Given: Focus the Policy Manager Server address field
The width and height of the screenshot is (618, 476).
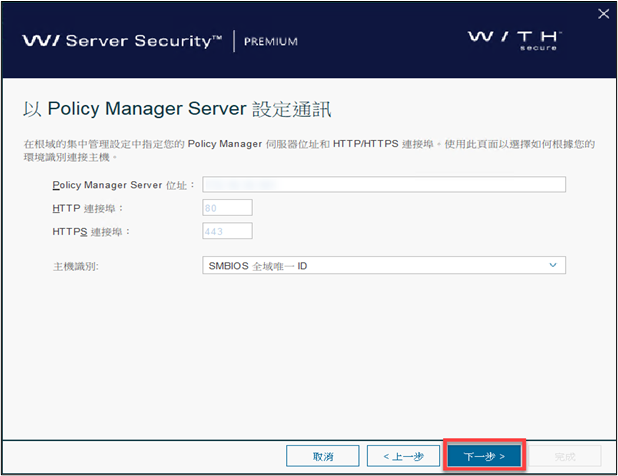Looking at the screenshot, I should pos(384,184).
